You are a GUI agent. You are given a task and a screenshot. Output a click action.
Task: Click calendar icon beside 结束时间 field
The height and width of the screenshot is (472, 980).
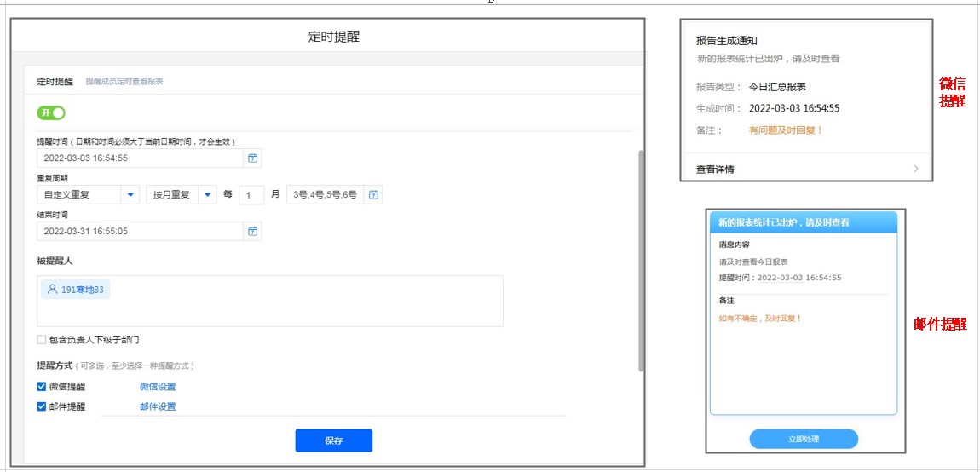(x=253, y=232)
